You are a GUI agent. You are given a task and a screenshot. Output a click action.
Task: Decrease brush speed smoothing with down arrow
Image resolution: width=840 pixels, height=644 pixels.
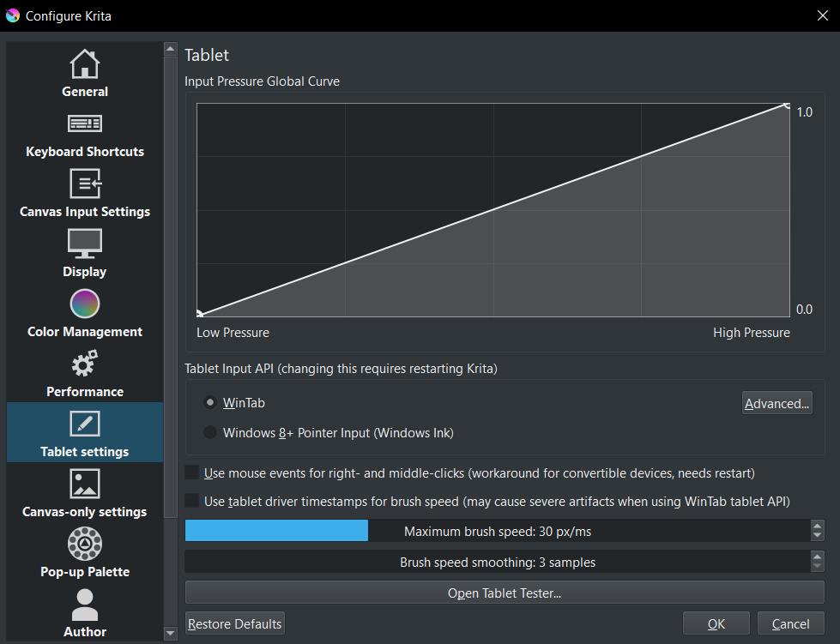(x=817, y=567)
